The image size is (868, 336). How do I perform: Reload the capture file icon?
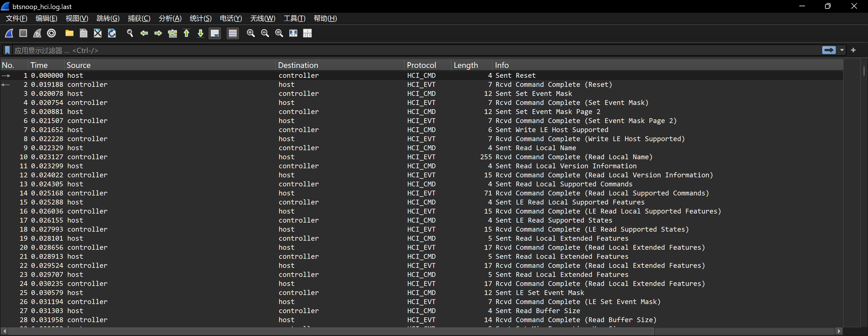coord(112,33)
